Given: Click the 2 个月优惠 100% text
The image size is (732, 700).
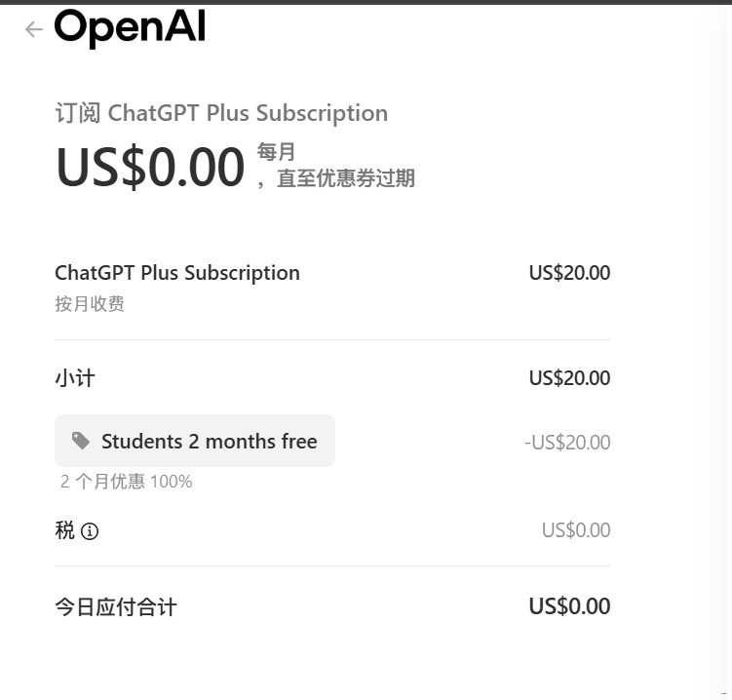Looking at the screenshot, I should (127, 482).
